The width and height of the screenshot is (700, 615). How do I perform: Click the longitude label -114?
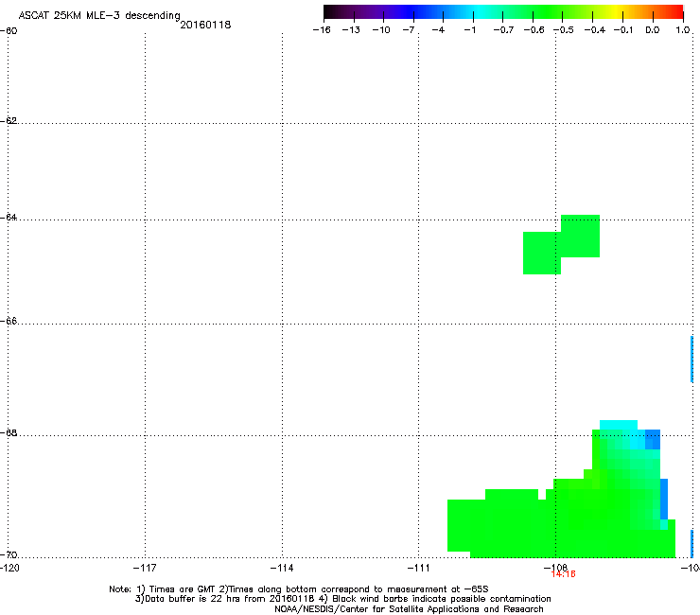point(282,568)
